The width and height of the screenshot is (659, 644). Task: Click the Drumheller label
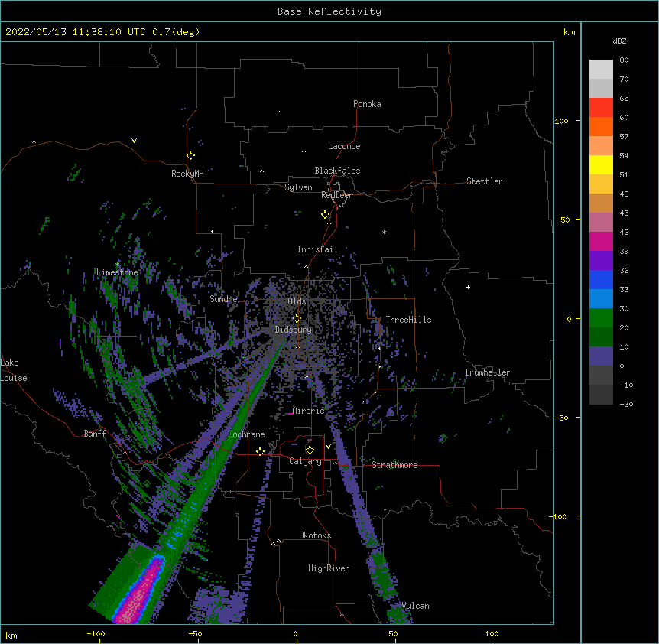(x=488, y=372)
